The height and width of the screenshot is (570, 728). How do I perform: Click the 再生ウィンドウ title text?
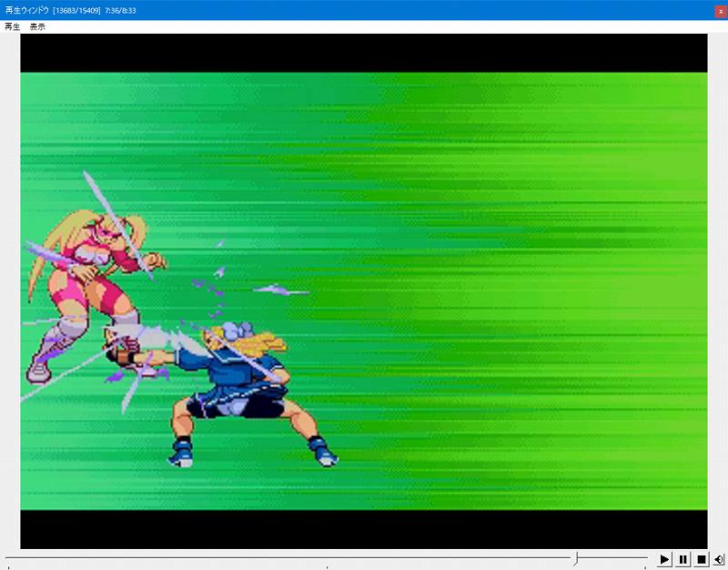point(27,10)
